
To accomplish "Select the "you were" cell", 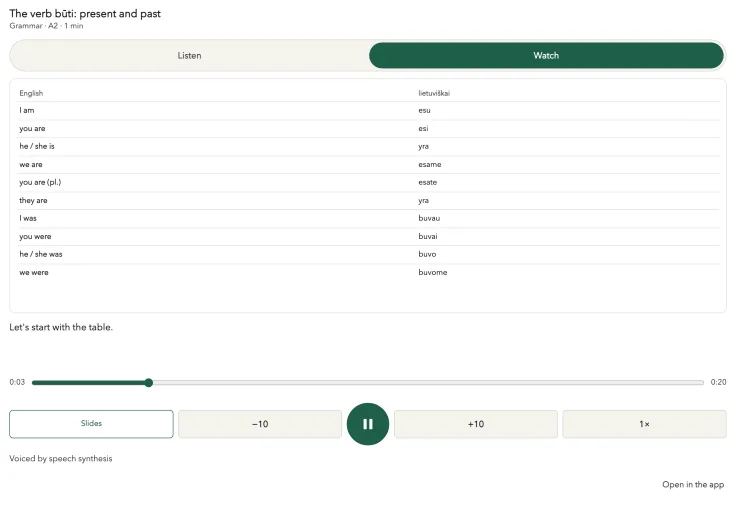I will click(x=35, y=236).
